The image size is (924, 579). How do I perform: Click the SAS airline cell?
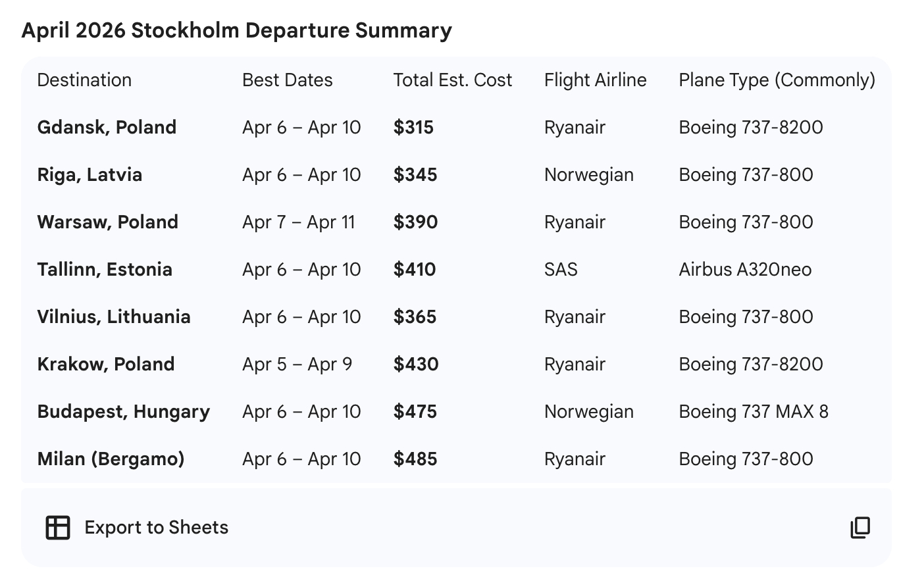[x=561, y=270]
